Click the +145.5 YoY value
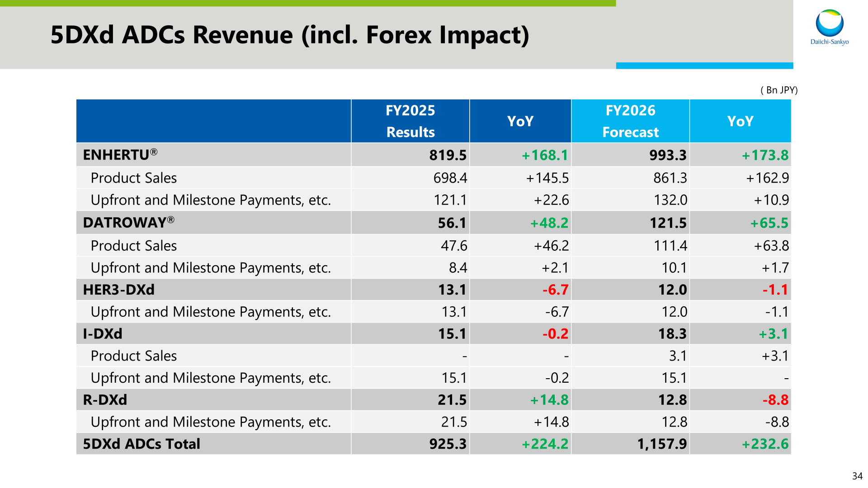 547,178
